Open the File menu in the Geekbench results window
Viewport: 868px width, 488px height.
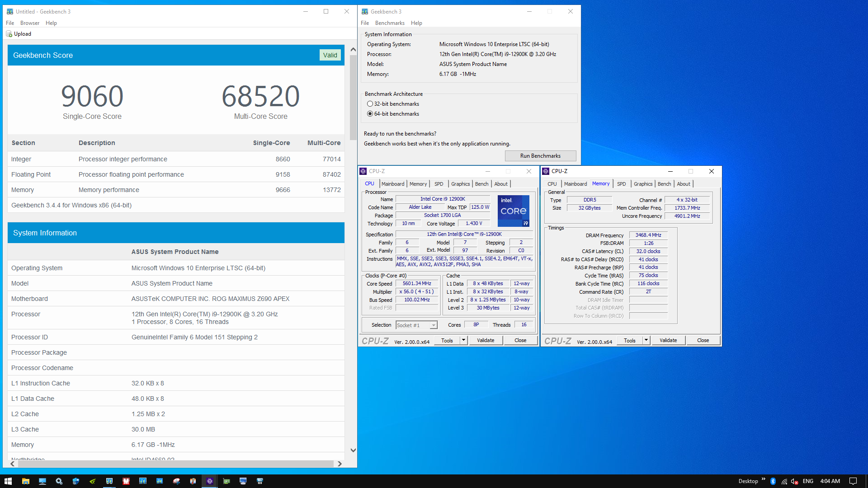pyautogui.click(x=10, y=23)
